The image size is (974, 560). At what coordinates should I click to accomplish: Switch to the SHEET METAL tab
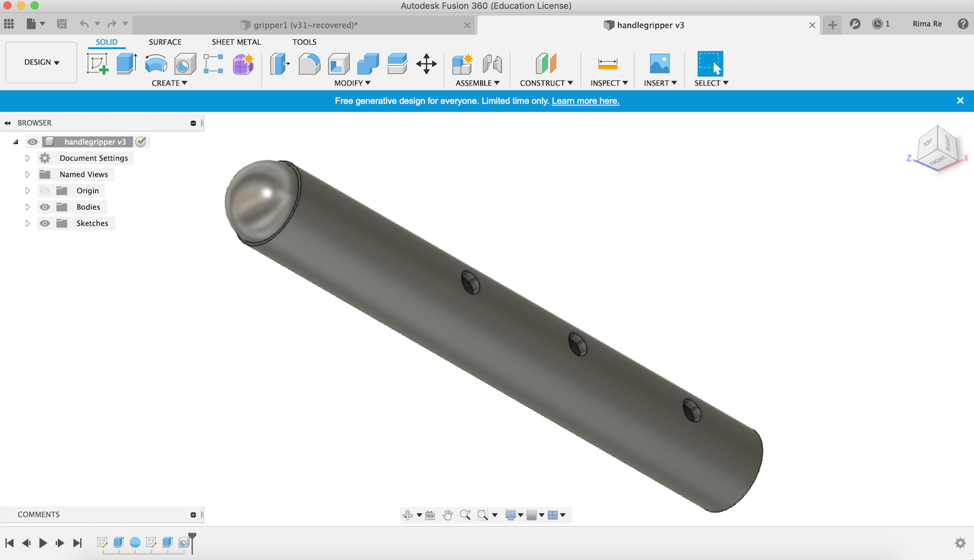(236, 42)
